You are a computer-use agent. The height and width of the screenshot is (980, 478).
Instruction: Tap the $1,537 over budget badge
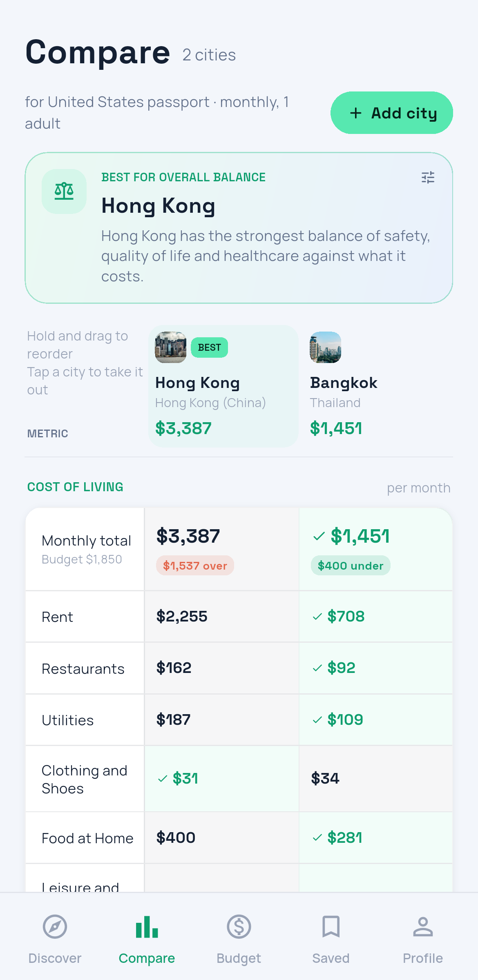(195, 566)
